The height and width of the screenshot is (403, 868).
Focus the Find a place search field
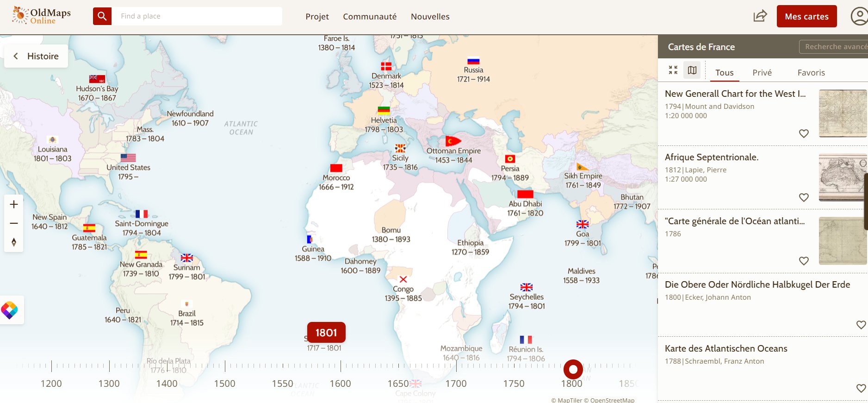[198, 16]
